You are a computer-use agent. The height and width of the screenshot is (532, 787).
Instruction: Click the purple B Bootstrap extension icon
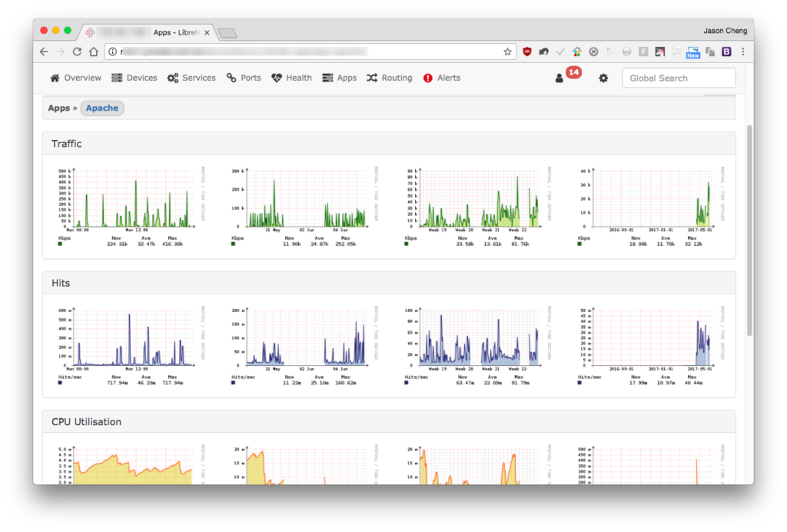tap(726, 52)
